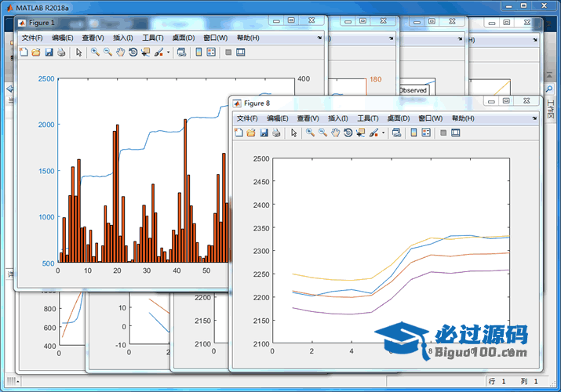Open 文件(F) menu in Figure 8
The width and height of the screenshot is (561, 392).
click(247, 118)
